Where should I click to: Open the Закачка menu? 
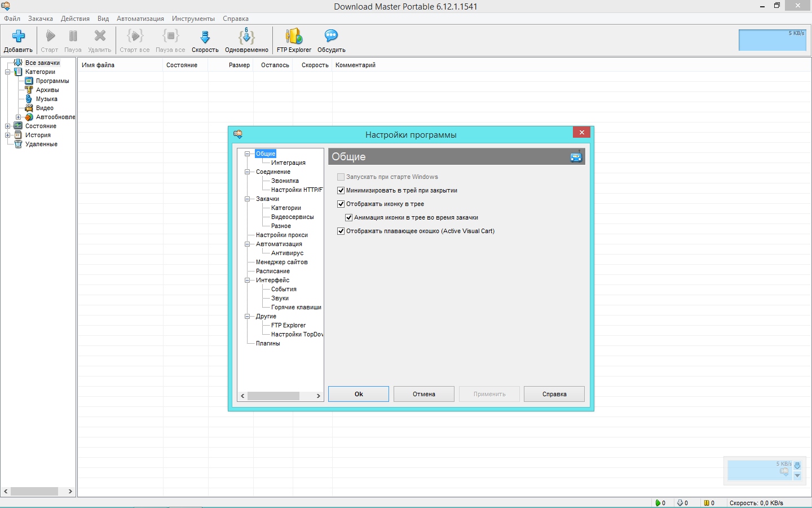41,19
